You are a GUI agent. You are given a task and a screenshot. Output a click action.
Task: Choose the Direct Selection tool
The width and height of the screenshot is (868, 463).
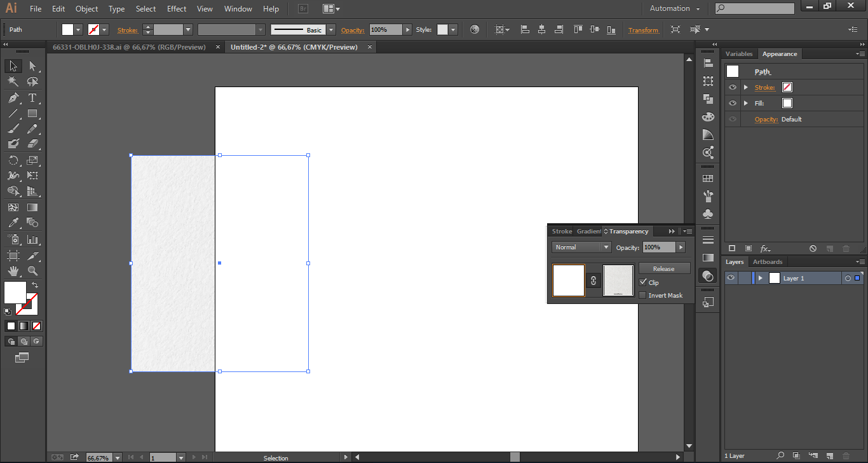[32, 66]
